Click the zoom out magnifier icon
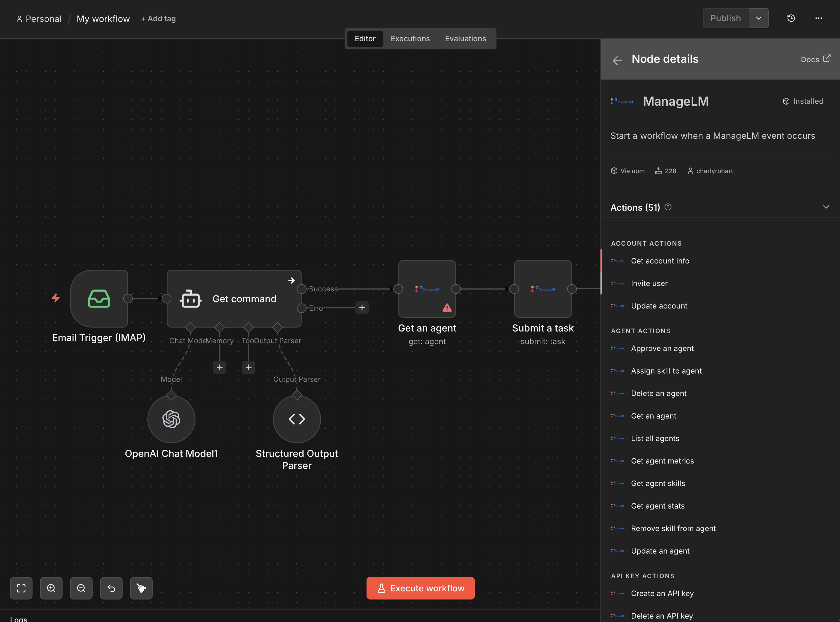This screenshot has width=840, height=622. (x=81, y=588)
